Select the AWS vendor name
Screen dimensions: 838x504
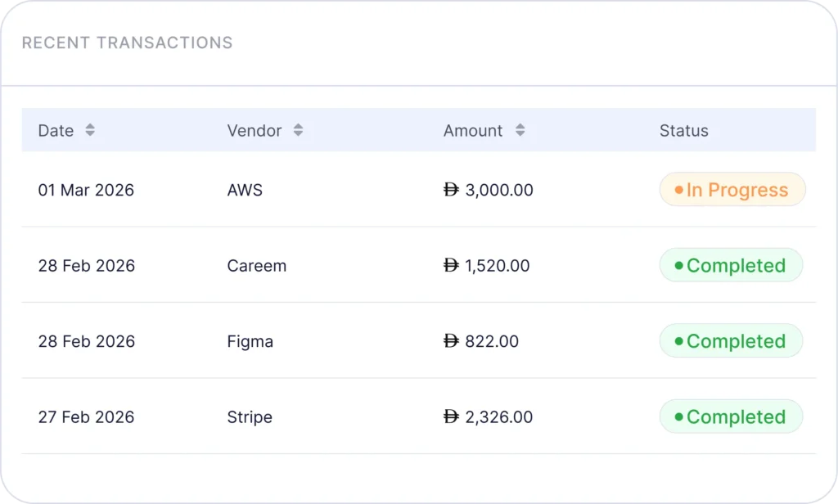coord(245,191)
